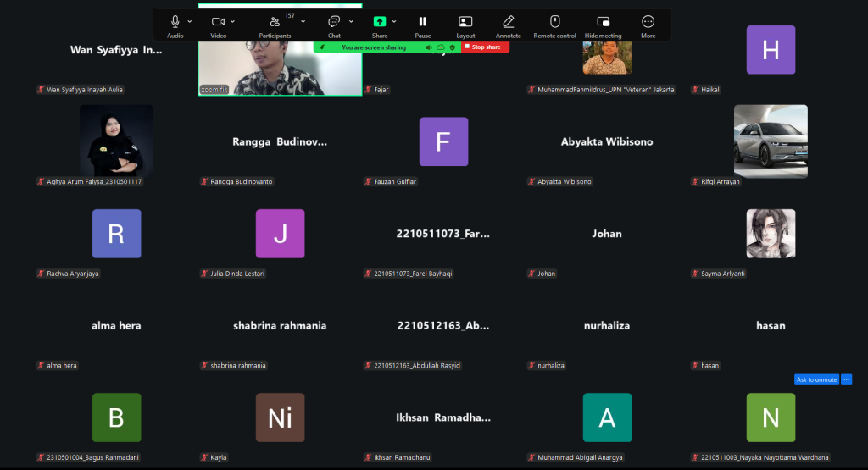The height and width of the screenshot is (470, 868).
Task: Toggle Hide meeting view
Action: tap(603, 22)
